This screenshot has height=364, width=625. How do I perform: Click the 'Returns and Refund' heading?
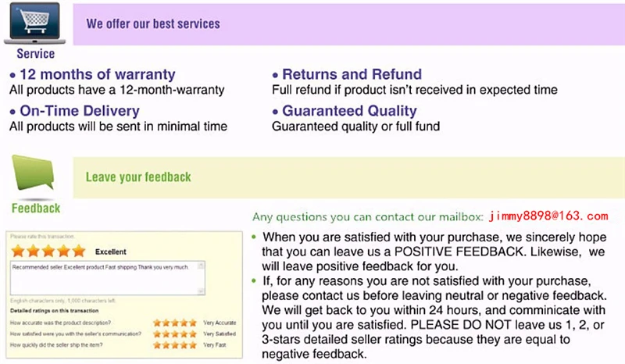point(352,74)
